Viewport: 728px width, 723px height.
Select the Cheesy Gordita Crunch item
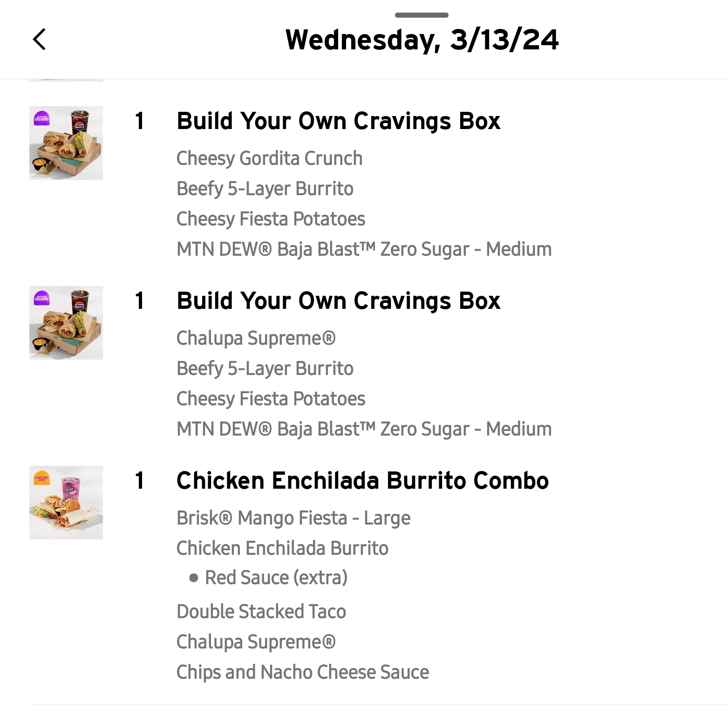coord(269,159)
